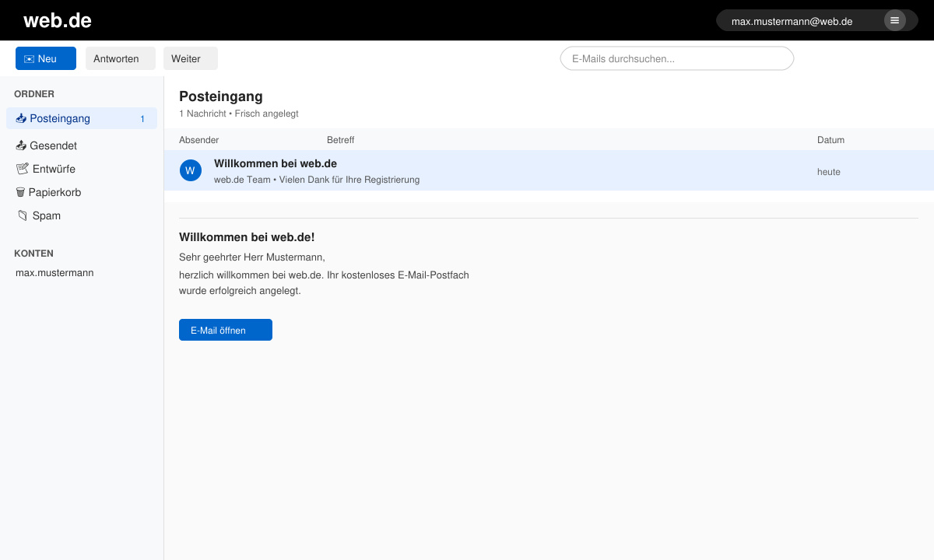Sort by the Absender column header
The image size is (934, 560).
[x=199, y=140]
